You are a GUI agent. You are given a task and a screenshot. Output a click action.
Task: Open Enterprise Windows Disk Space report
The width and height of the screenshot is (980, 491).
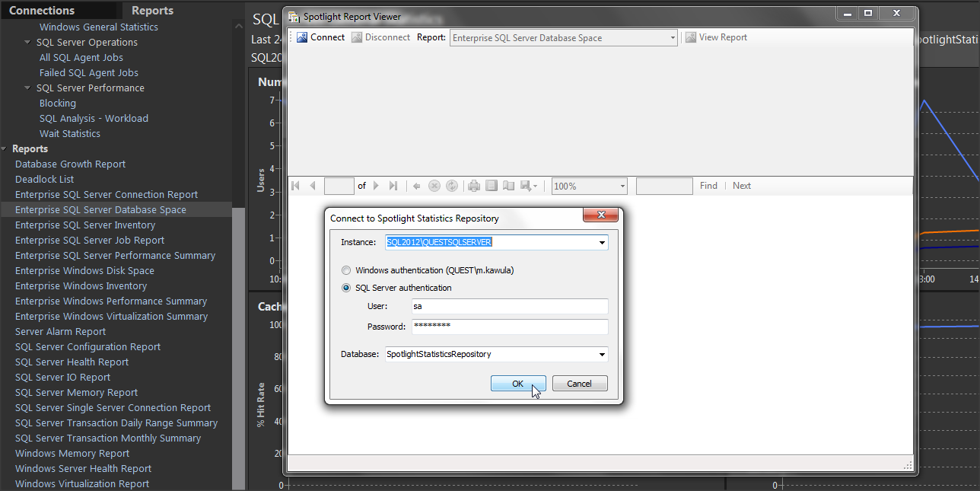[84, 270]
